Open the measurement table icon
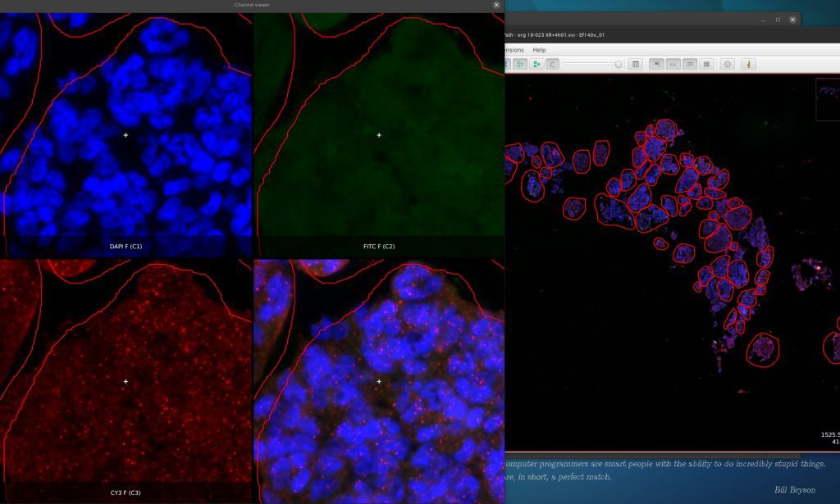 coord(636,64)
